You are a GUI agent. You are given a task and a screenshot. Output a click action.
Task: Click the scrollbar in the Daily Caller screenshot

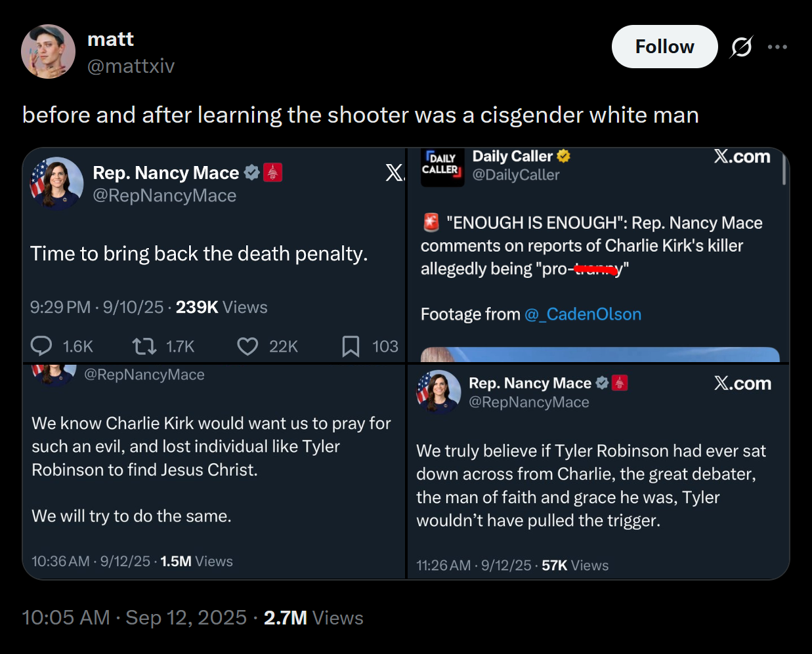pyautogui.click(x=784, y=171)
